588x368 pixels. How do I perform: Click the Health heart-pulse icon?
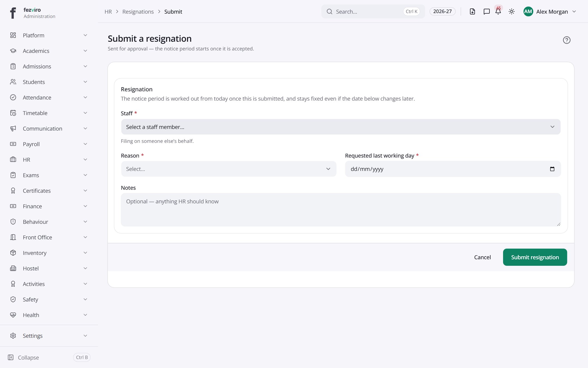point(13,315)
